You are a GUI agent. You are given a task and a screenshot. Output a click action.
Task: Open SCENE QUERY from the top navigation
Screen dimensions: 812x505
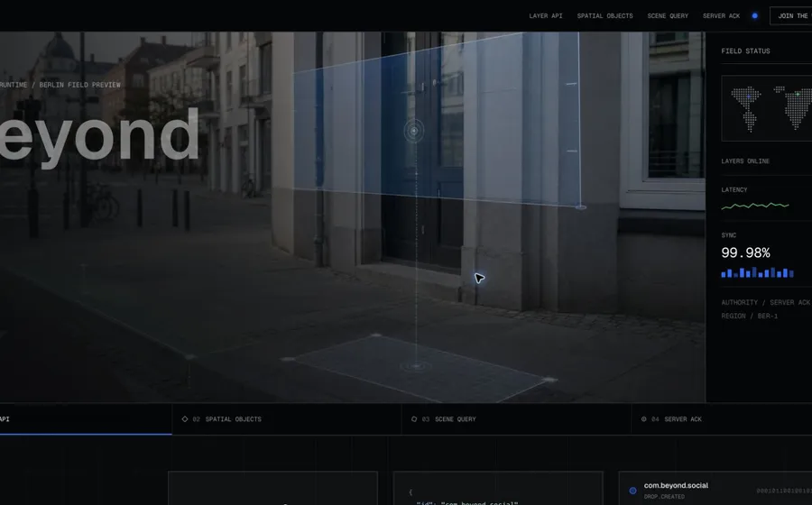[x=668, y=16]
